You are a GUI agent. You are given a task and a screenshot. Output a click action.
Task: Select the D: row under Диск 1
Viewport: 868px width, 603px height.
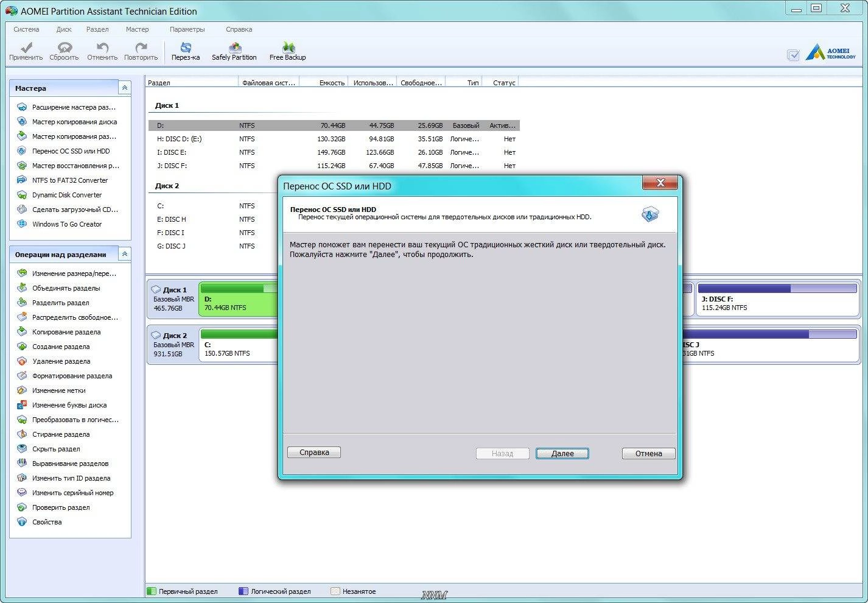334,125
